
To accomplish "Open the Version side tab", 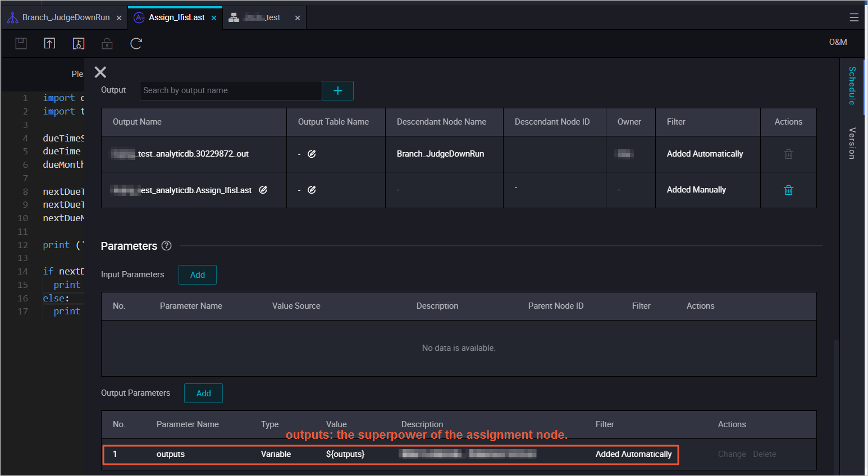I will (852, 143).
